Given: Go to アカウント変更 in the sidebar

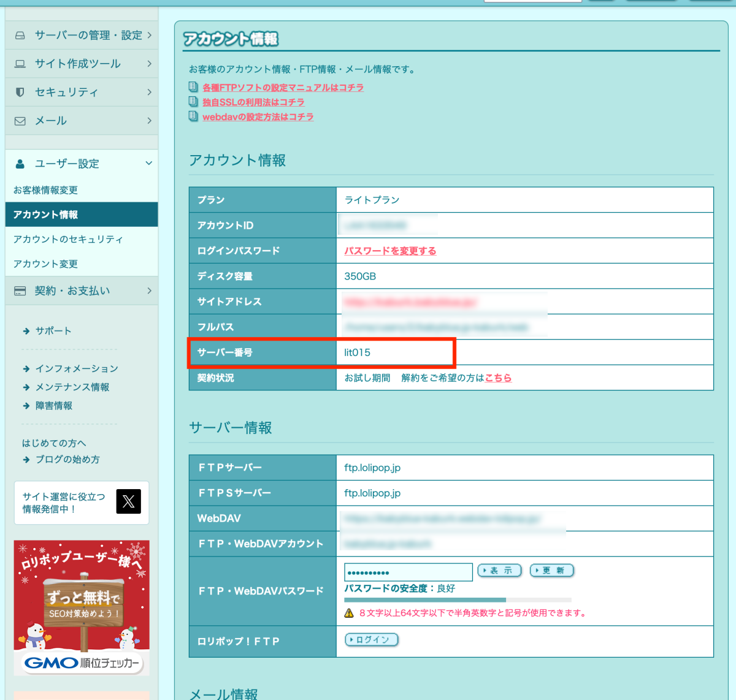Looking at the screenshot, I should pos(46,264).
